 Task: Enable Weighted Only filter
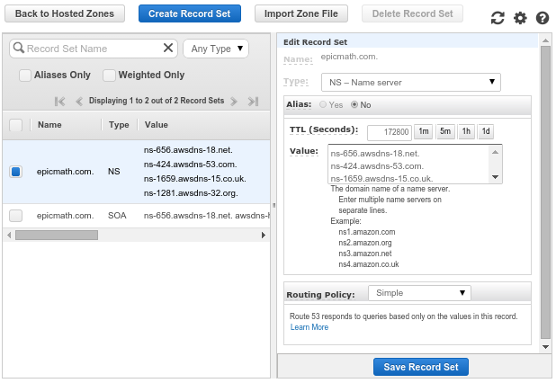pyautogui.click(x=109, y=75)
